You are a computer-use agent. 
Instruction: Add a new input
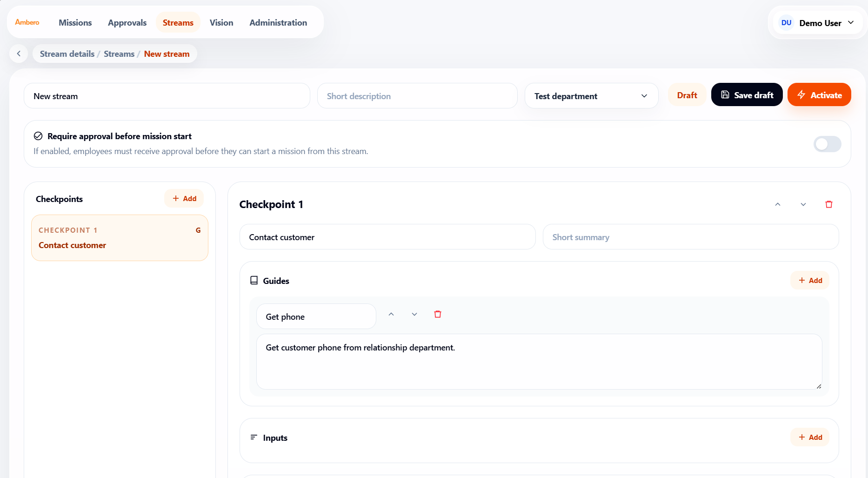click(x=810, y=437)
